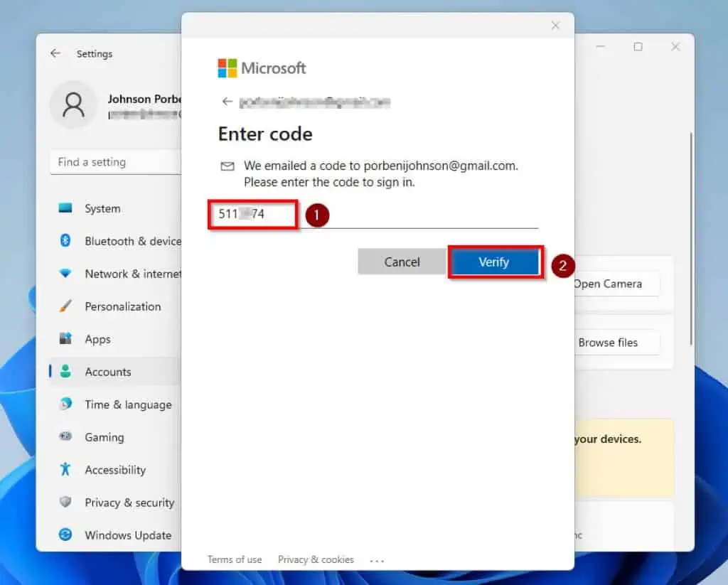Cancel the code entry dialog

coord(402,262)
